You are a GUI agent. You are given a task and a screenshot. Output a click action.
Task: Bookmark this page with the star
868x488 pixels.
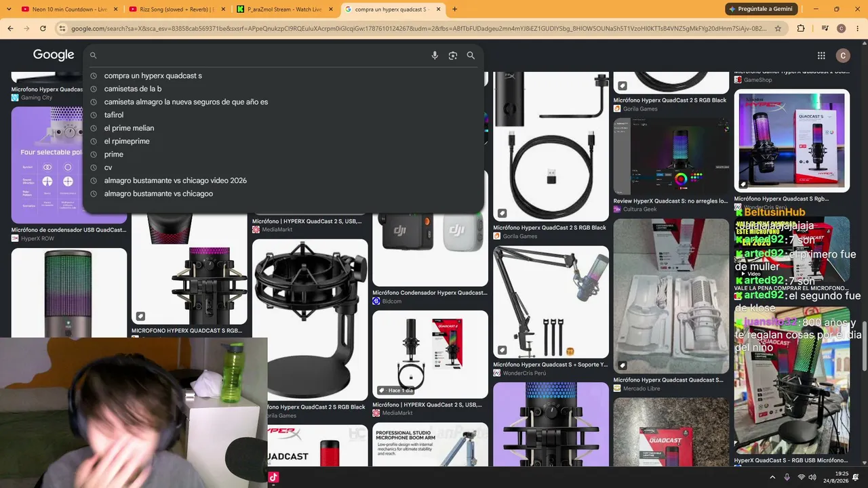point(778,28)
